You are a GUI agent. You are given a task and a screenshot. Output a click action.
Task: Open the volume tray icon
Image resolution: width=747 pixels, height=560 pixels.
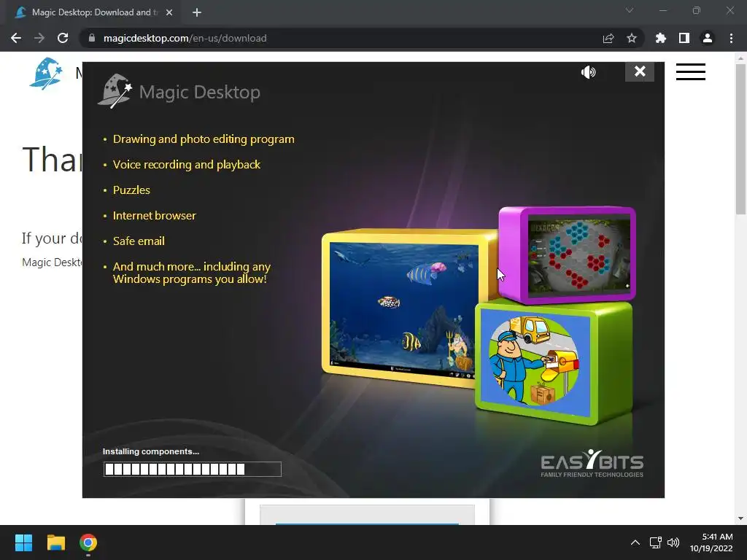tap(673, 542)
